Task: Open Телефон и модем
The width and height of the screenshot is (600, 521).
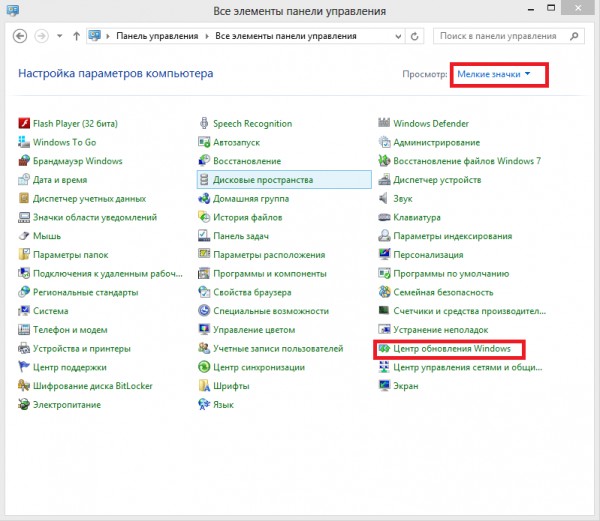Action: point(63,330)
